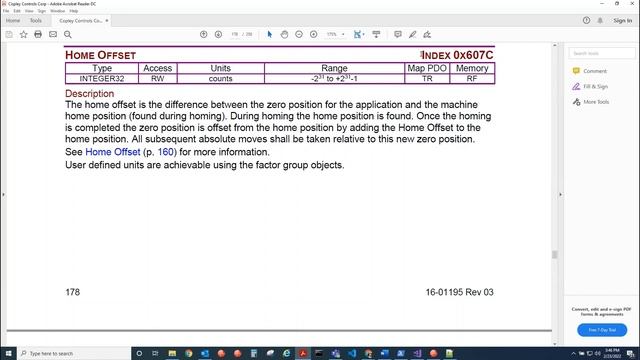Image resolution: width=640 pixels, height=360 pixels.
Task: Activate the Hand pan tool
Action: click(284, 34)
